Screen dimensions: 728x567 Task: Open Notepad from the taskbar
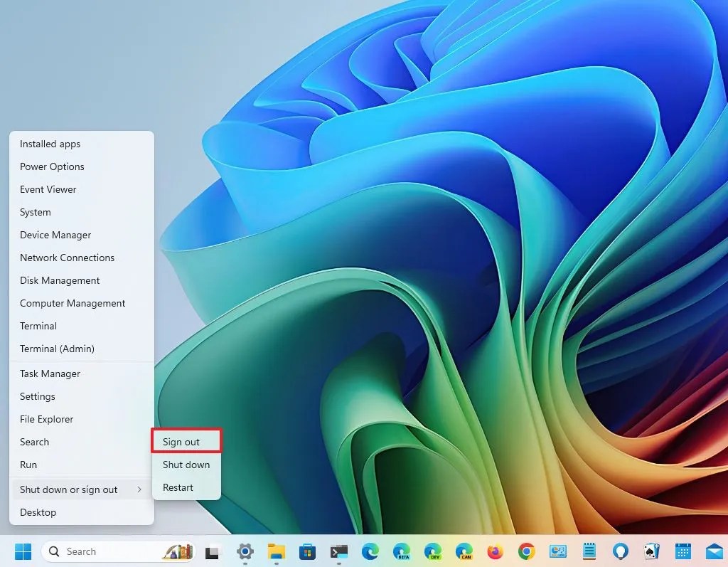click(589, 551)
